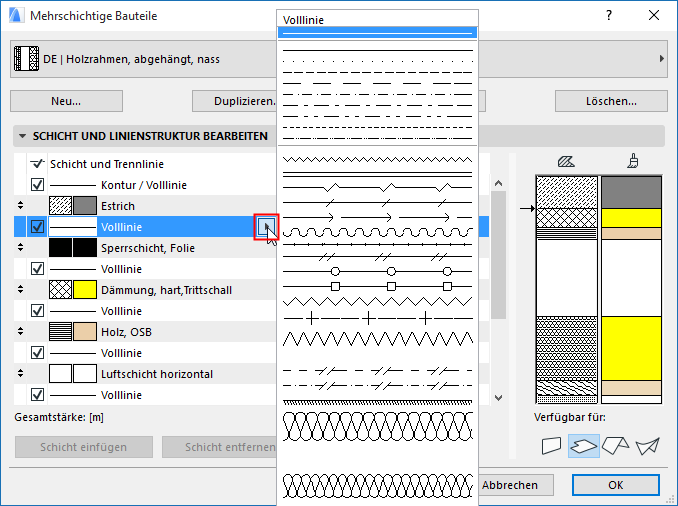
Task: Select the Luftschicht horizontal layer row
Action: 145,374
